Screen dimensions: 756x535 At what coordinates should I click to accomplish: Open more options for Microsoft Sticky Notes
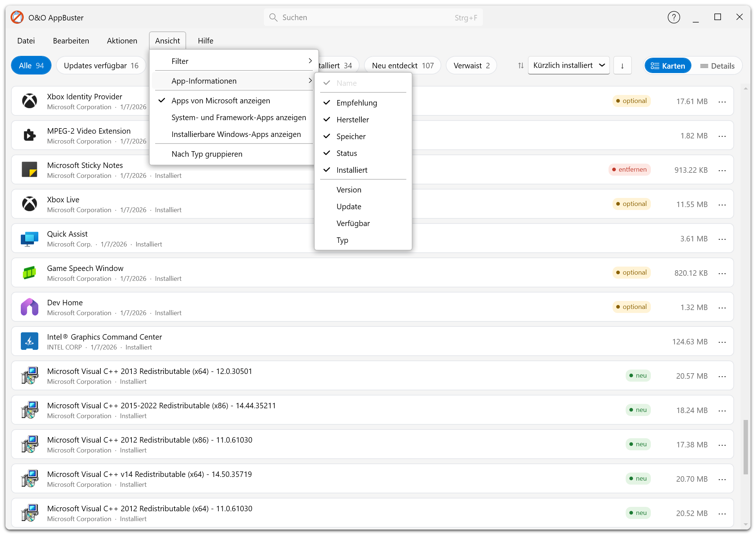722,170
